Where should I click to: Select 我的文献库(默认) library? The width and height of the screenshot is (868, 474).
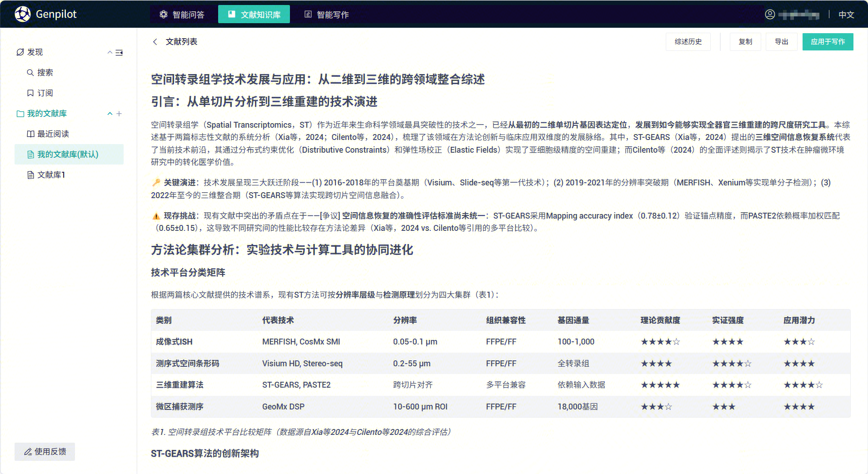[69, 155]
